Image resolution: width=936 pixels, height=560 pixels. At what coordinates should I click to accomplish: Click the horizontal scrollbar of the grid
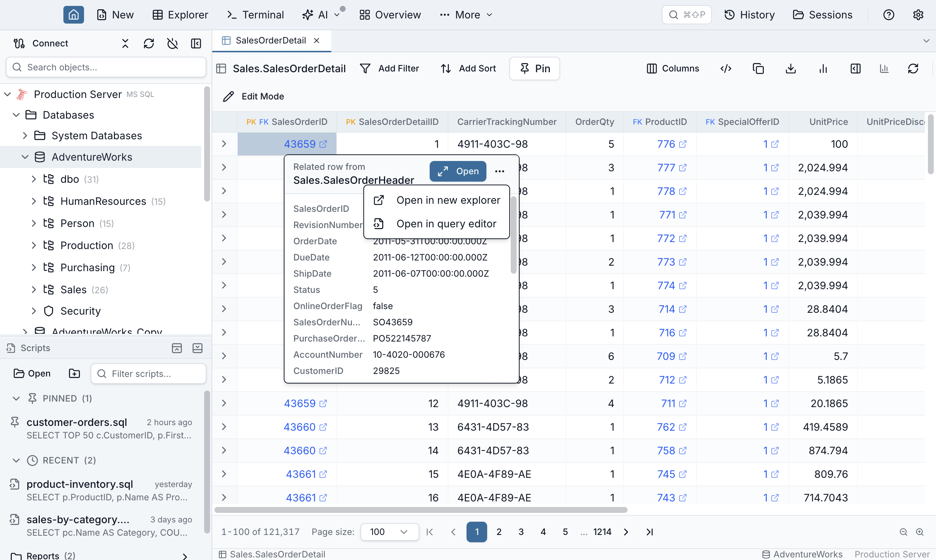pos(421,510)
